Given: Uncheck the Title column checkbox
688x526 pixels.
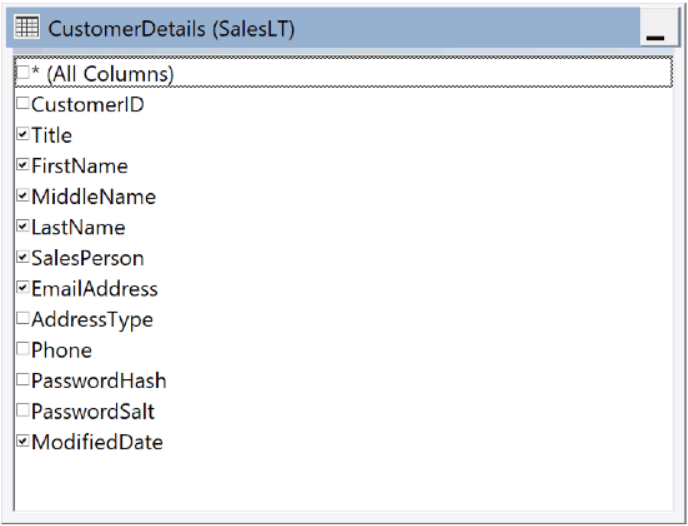Looking at the screenshot, I should coord(23,134).
